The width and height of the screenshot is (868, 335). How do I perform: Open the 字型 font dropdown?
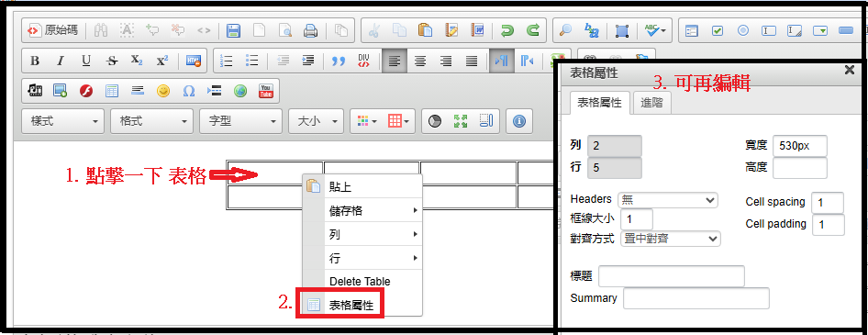pos(240,121)
